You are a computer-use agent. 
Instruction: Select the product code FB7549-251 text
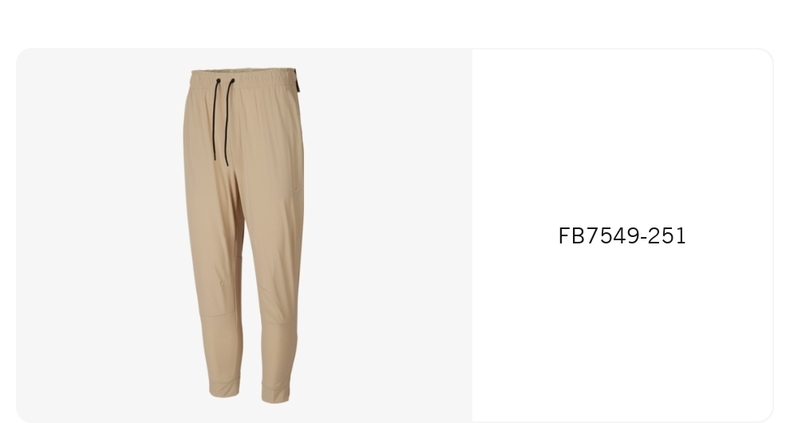622,236
